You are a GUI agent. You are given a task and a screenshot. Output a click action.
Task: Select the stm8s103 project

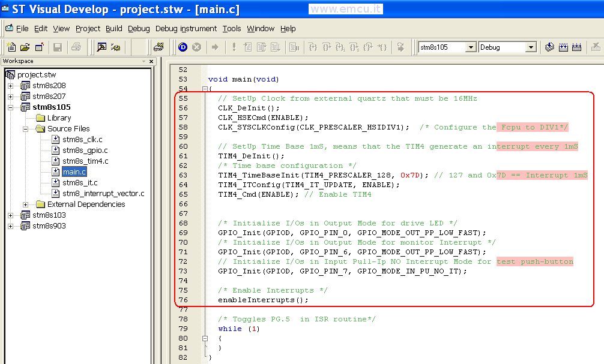pyautogui.click(x=49, y=215)
